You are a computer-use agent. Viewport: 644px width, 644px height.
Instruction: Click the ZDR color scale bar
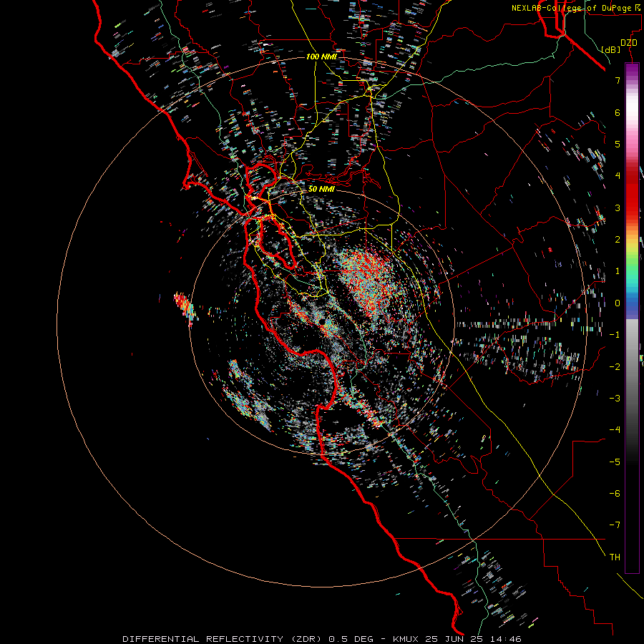632,318
